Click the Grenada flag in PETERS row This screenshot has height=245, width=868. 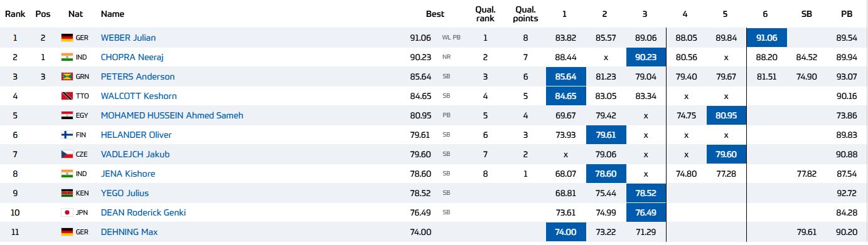click(67, 76)
